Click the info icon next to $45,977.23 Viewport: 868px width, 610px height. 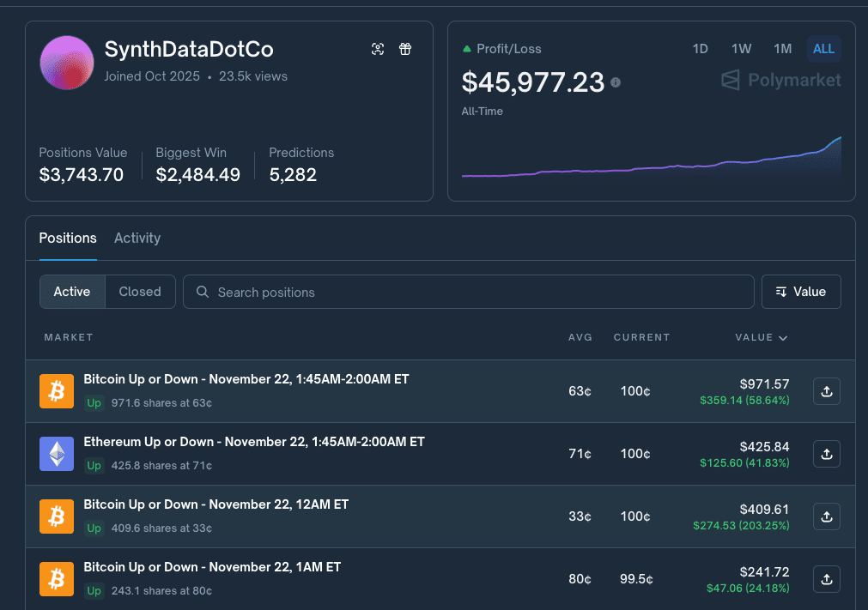616,82
